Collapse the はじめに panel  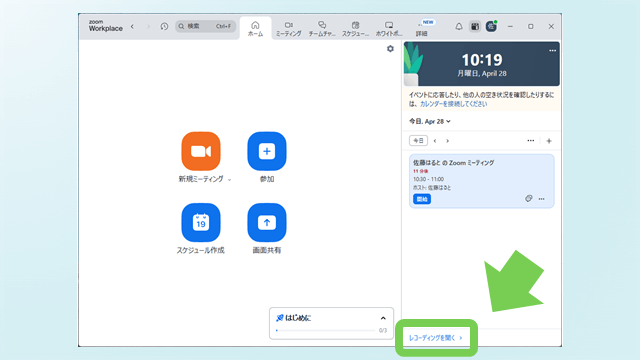[x=383, y=318]
